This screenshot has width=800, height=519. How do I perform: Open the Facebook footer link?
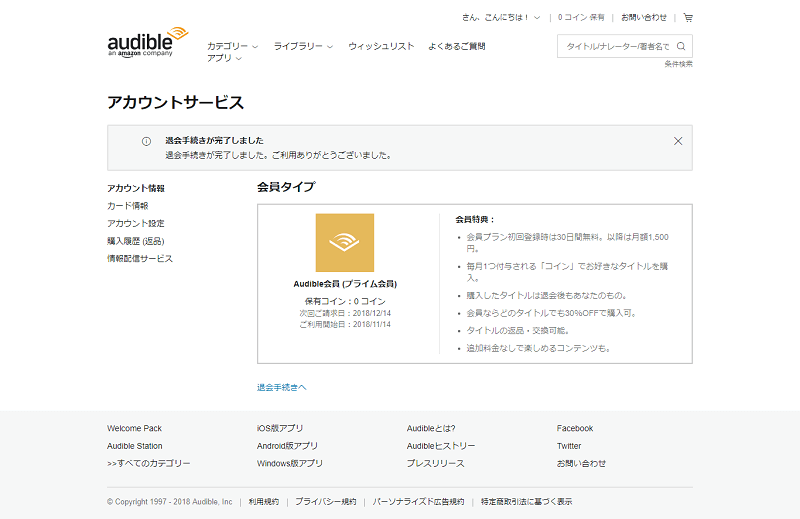575,428
